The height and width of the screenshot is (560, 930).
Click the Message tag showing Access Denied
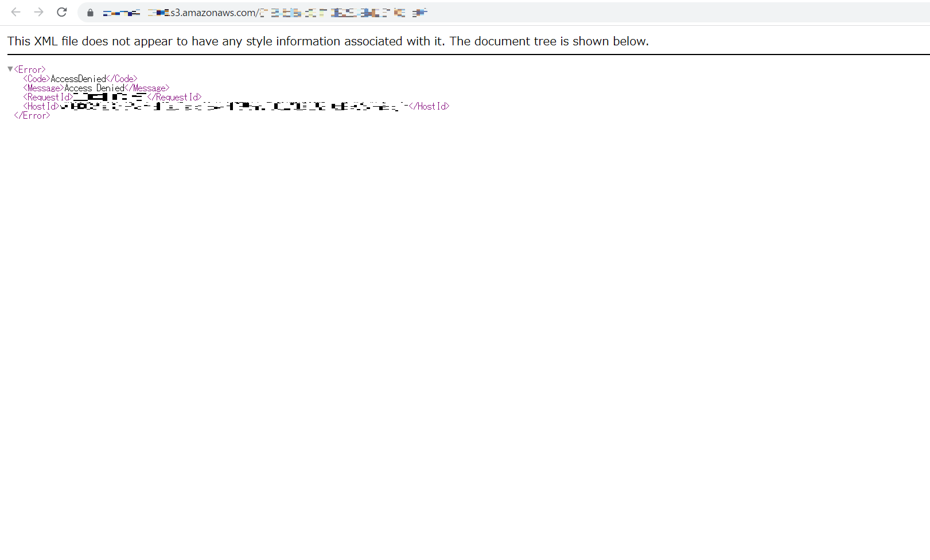coord(43,87)
